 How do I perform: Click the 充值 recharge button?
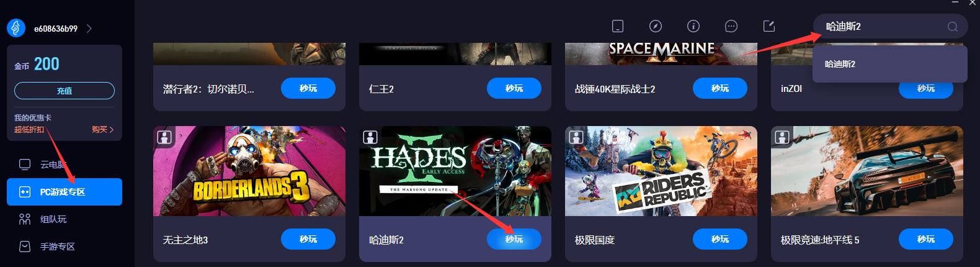(x=65, y=91)
